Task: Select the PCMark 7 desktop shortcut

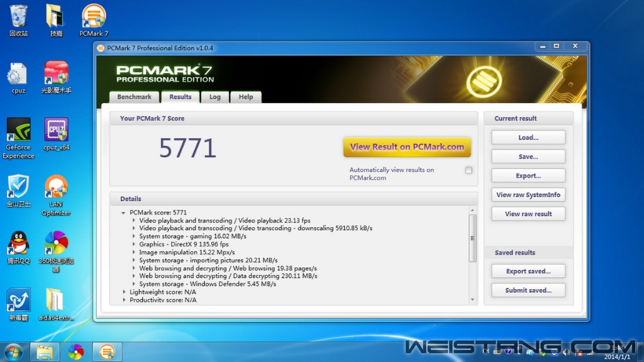Action: pos(94,19)
